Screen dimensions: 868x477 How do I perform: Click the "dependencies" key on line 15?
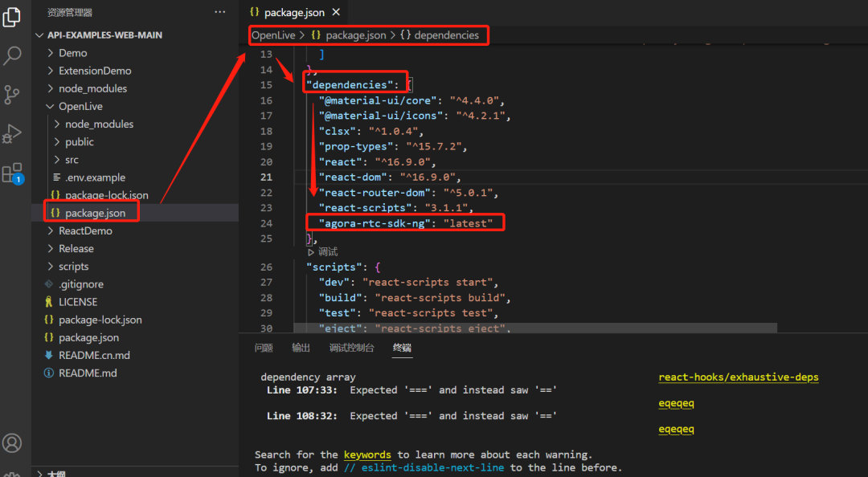350,84
